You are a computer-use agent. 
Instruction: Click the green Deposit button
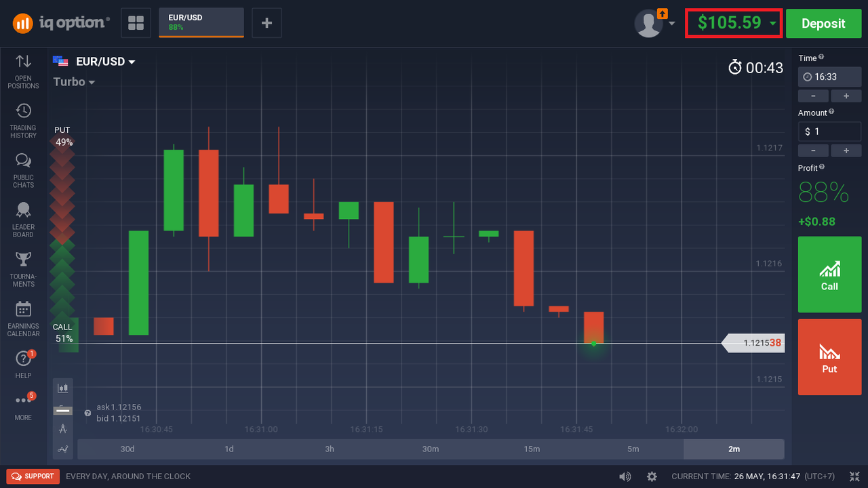click(823, 23)
